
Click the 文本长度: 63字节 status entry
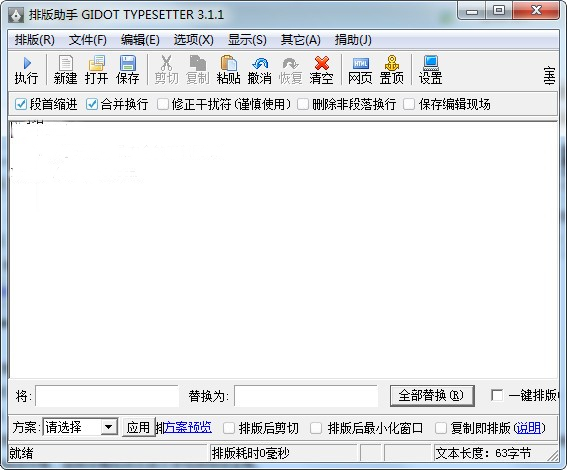[483, 453]
